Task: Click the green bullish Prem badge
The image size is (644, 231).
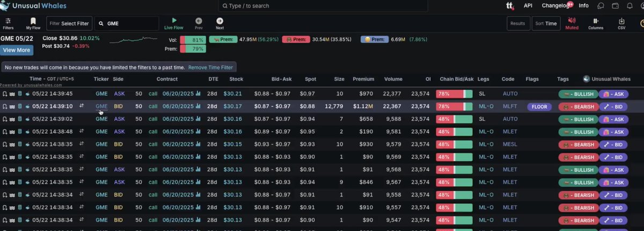Action: (x=223, y=39)
